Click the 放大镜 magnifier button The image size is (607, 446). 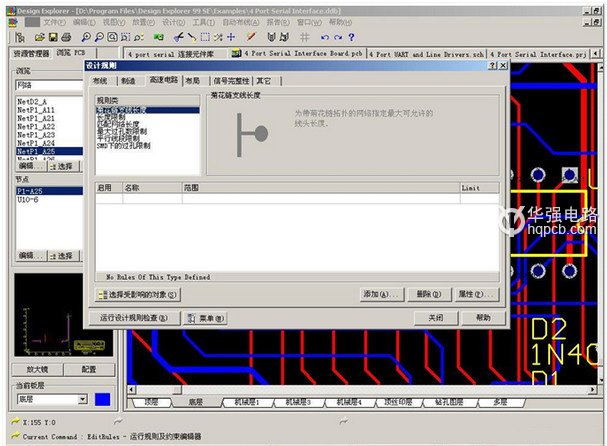click(35, 368)
